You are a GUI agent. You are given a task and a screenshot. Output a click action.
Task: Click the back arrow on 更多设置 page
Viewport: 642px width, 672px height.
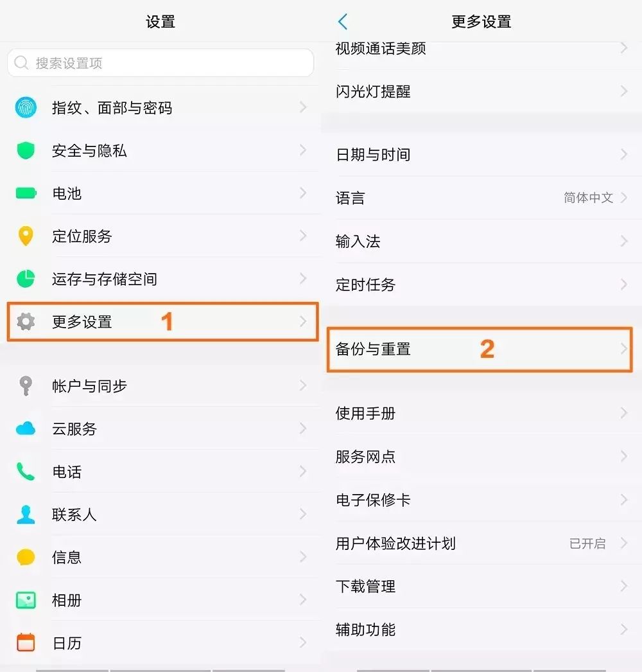342,21
